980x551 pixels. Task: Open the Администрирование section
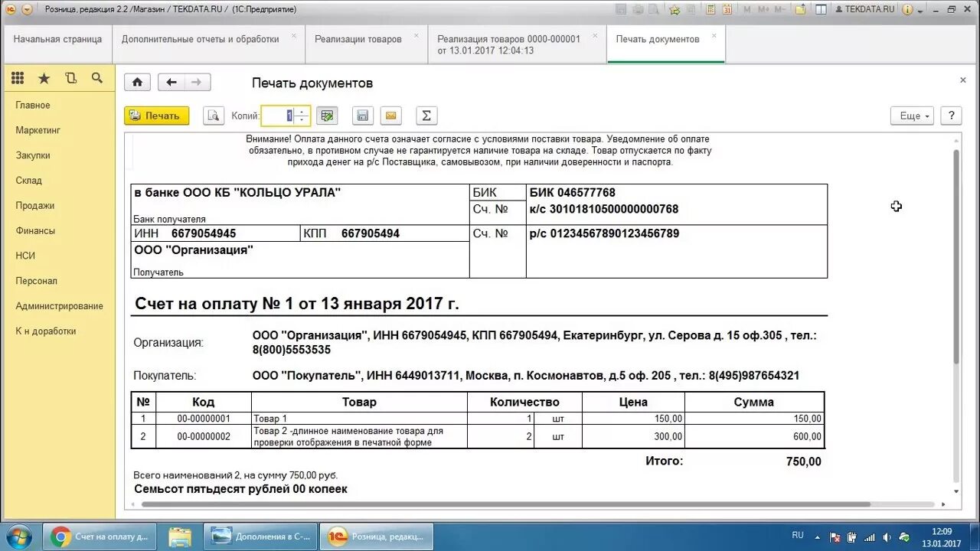(x=60, y=306)
